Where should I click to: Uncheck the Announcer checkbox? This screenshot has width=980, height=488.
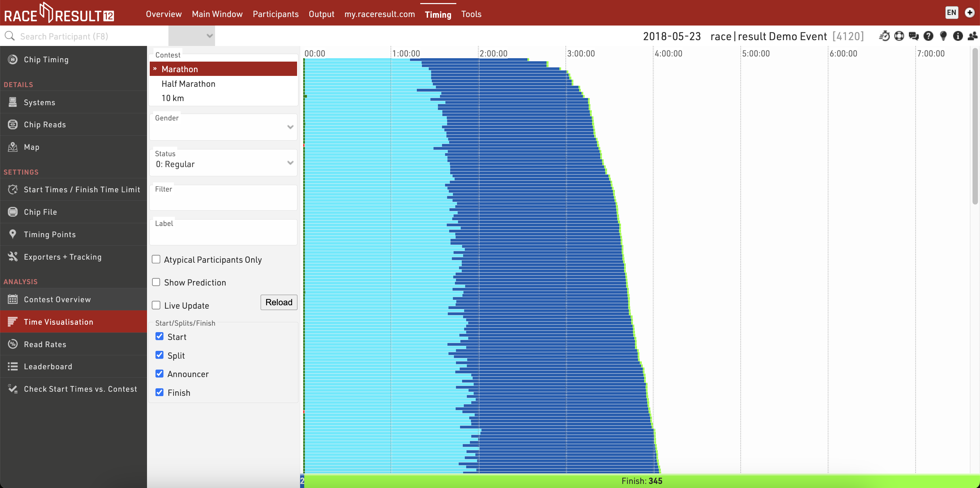click(x=159, y=374)
